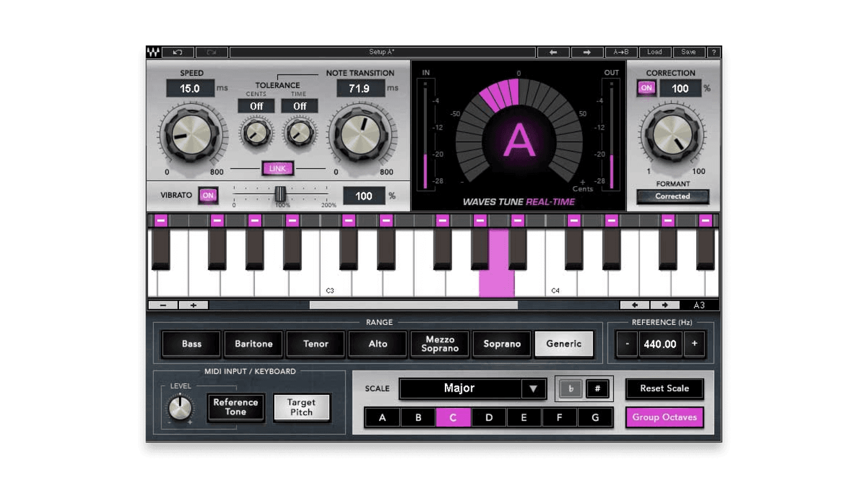This screenshot has height=488, width=868.
Task: Click the Save button
Action: [688, 52]
